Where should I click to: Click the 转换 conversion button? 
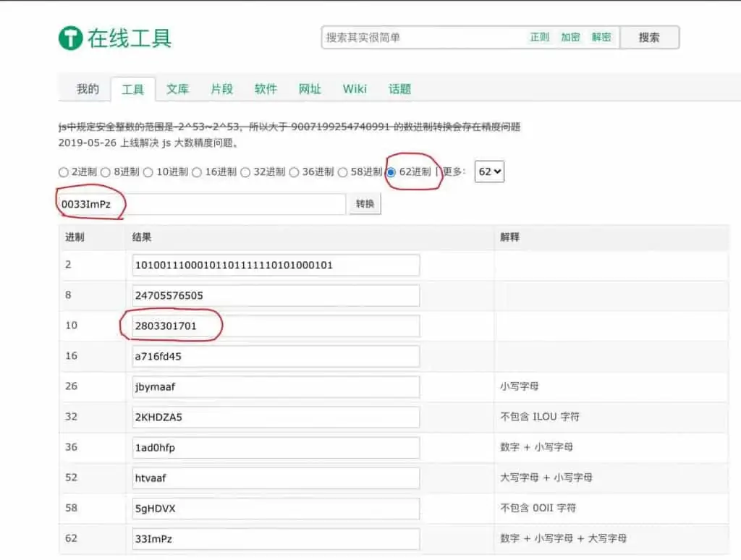(364, 203)
